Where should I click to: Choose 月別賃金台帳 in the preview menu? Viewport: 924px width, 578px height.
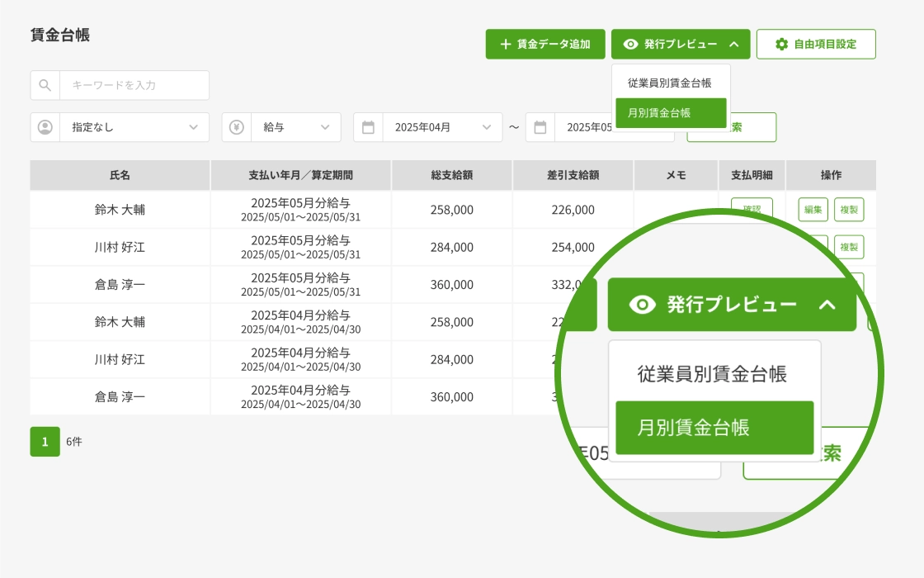pyautogui.click(x=671, y=112)
